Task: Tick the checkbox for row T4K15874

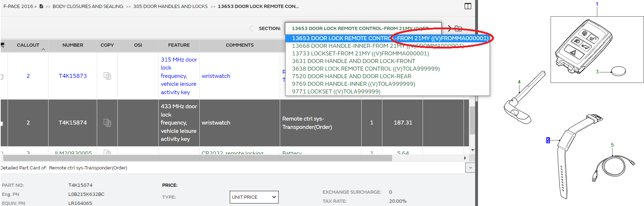Action: tap(1, 123)
